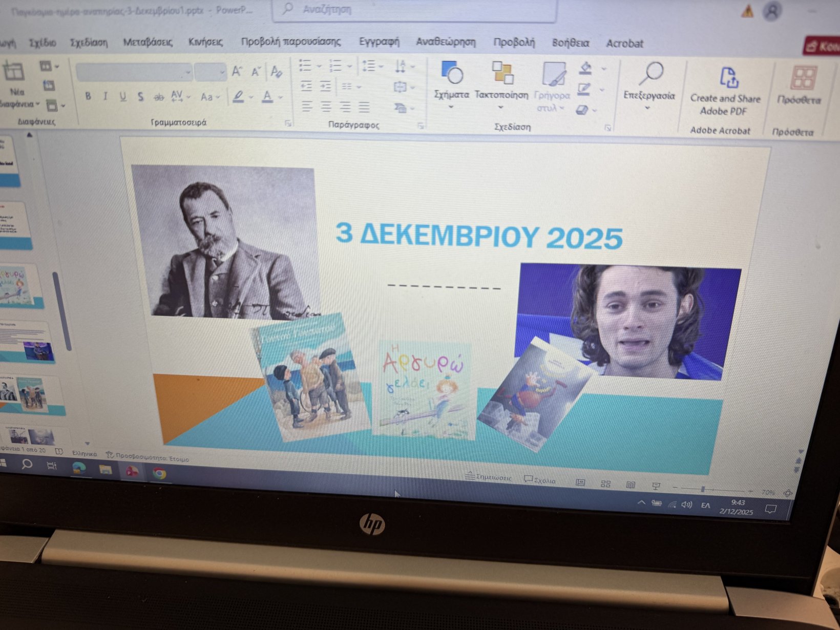
Task: Click in the Αναζήτηση search box
Action: click(414, 10)
